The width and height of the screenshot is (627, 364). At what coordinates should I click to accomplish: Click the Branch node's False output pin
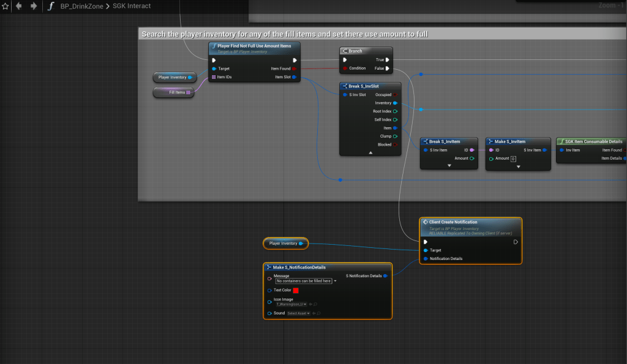388,69
